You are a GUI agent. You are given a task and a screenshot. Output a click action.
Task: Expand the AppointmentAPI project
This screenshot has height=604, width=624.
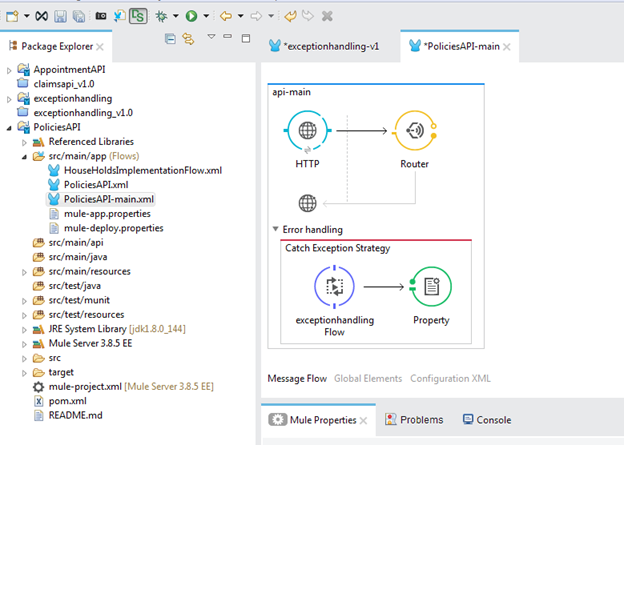point(10,70)
